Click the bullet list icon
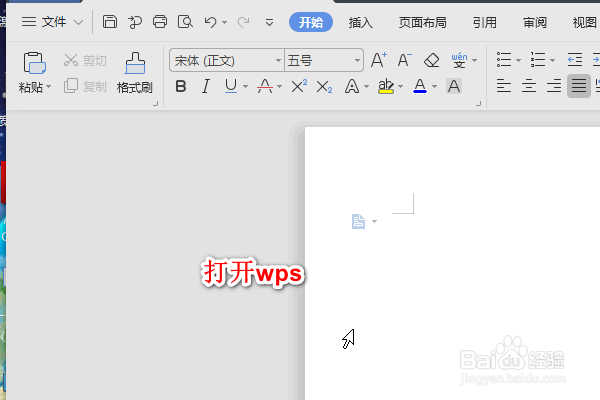The width and height of the screenshot is (600, 400). [x=504, y=60]
